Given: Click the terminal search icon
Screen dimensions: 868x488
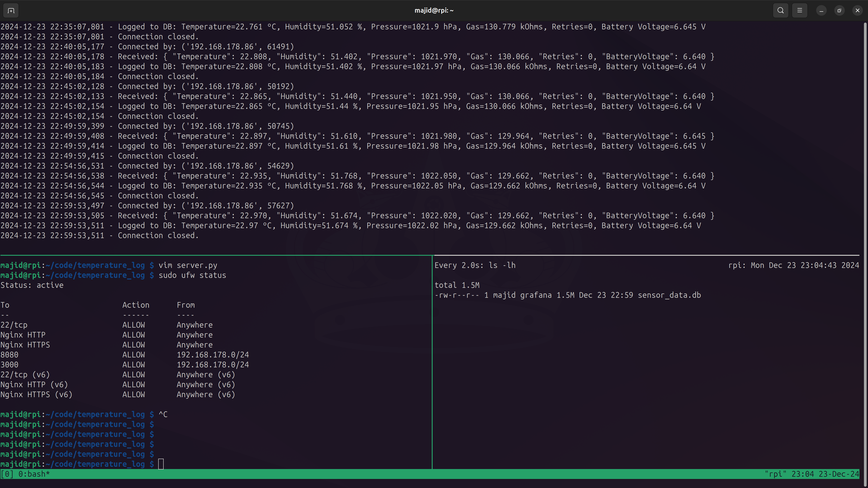Looking at the screenshot, I should click(x=780, y=10).
